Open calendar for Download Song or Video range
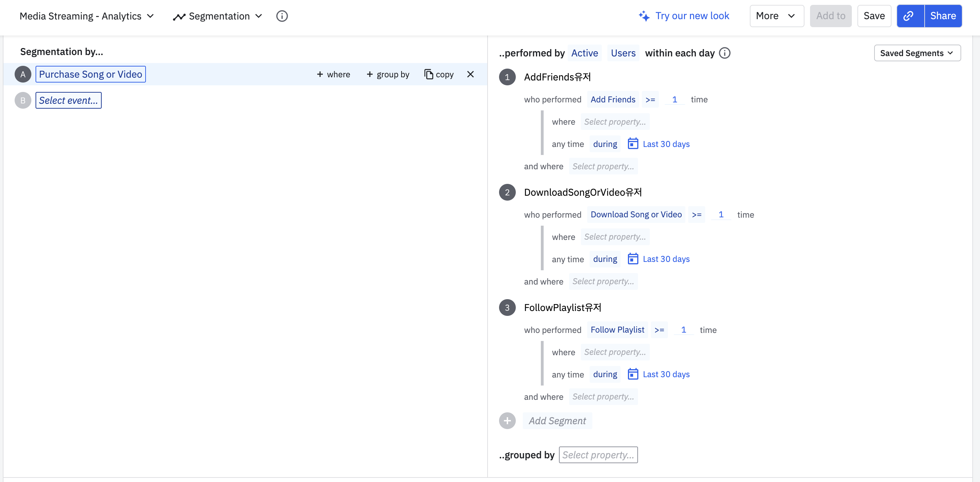This screenshot has width=980, height=482. coord(633,259)
